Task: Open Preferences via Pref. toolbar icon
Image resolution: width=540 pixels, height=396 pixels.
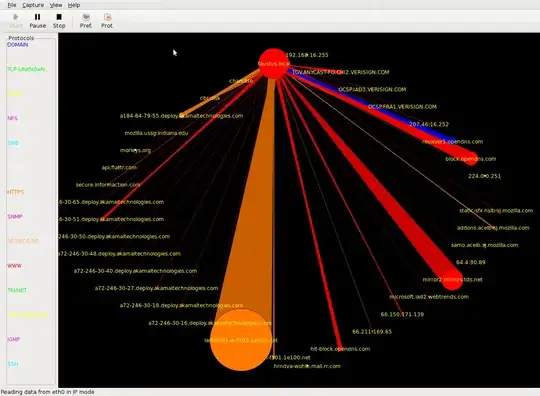Action: point(86,21)
